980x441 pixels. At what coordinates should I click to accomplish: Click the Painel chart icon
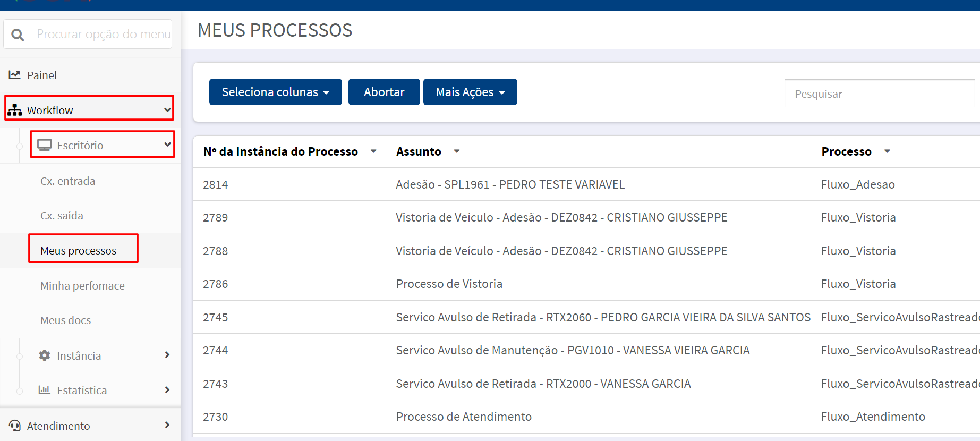point(15,75)
